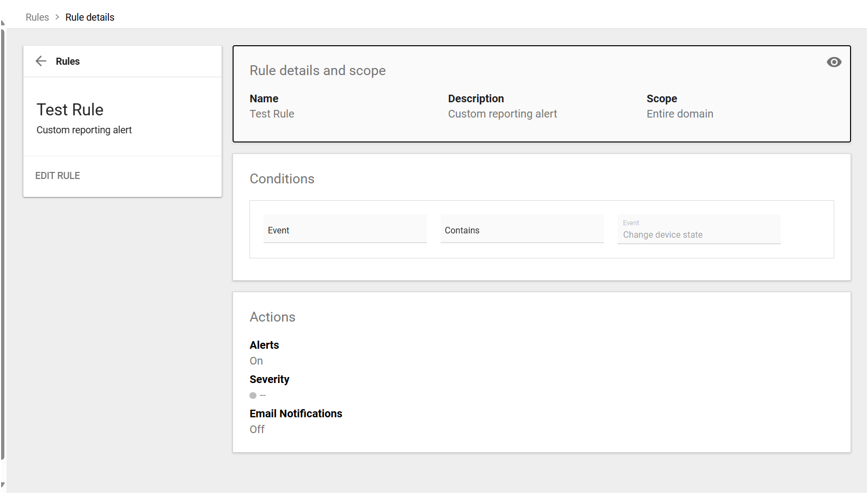Image resolution: width=868 pixels, height=494 pixels.
Task: Click the left vertical scrollbar
Action: tap(2, 245)
